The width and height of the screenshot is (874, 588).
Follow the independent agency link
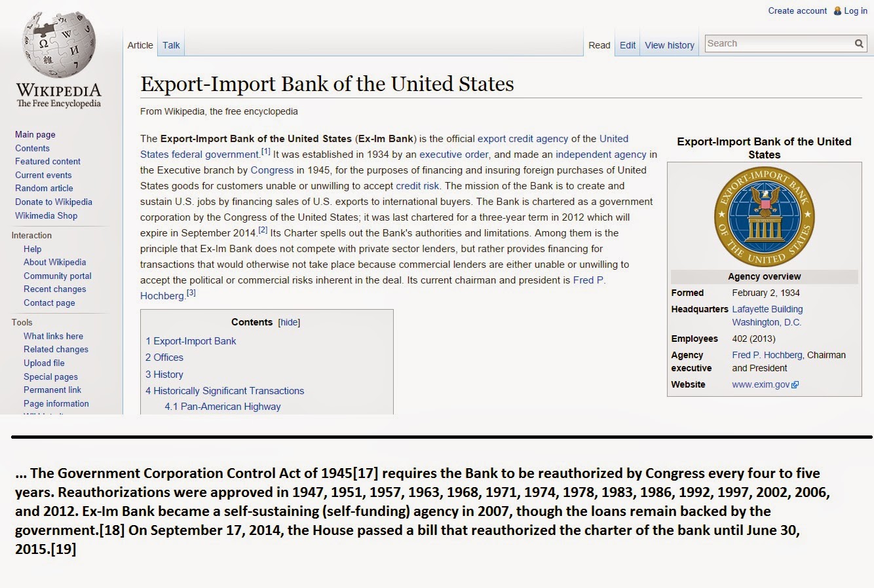coord(601,155)
